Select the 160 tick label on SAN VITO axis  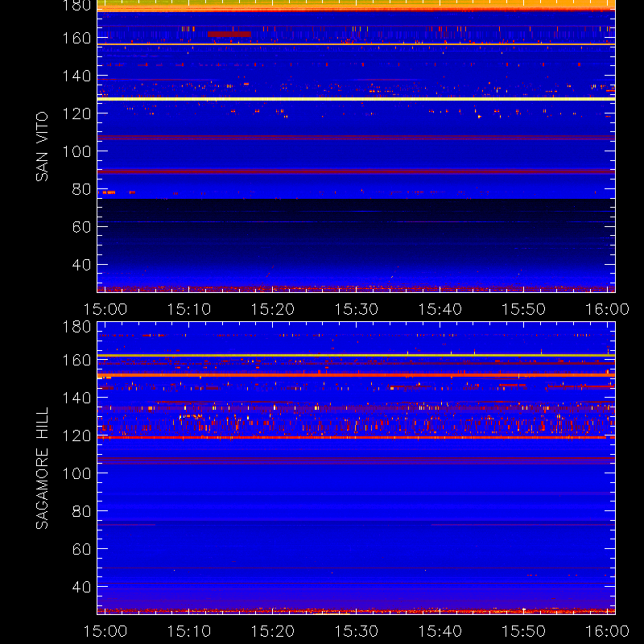point(76,38)
